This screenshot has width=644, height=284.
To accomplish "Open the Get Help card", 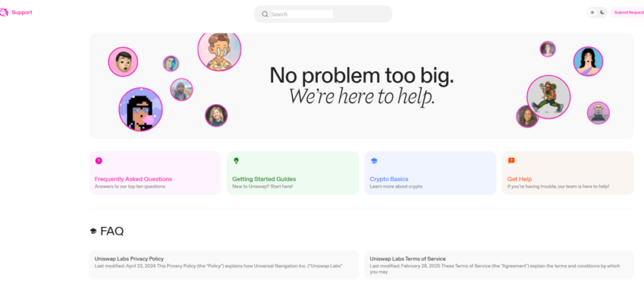I will tap(568, 173).
